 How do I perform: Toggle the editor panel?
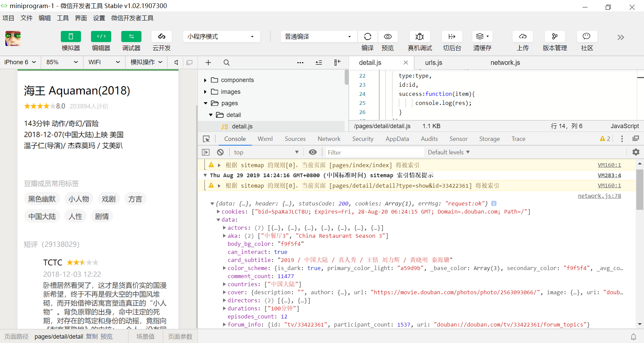[x=101, y=37]
